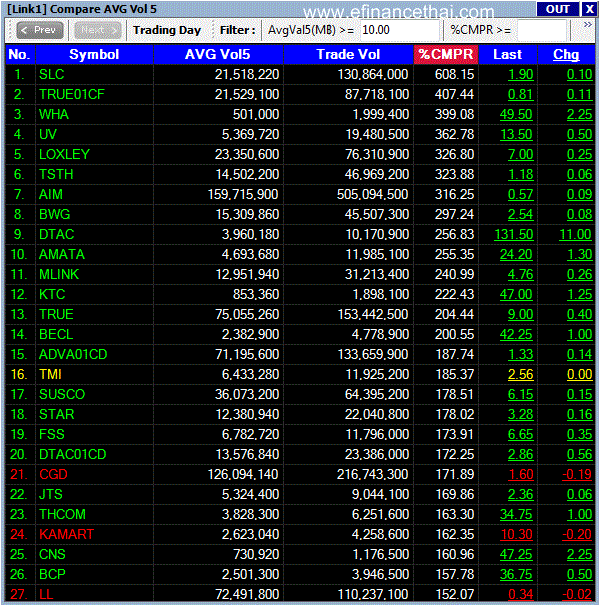Select the red KAMART symbol
This screenshot has width=600, height=606.
pyautogui.click(x=66, y=535)
